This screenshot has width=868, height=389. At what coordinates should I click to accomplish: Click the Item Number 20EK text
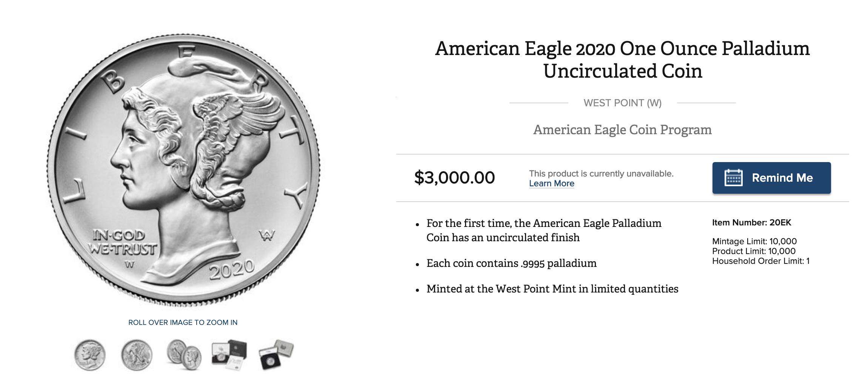click(x=751, y=223)
